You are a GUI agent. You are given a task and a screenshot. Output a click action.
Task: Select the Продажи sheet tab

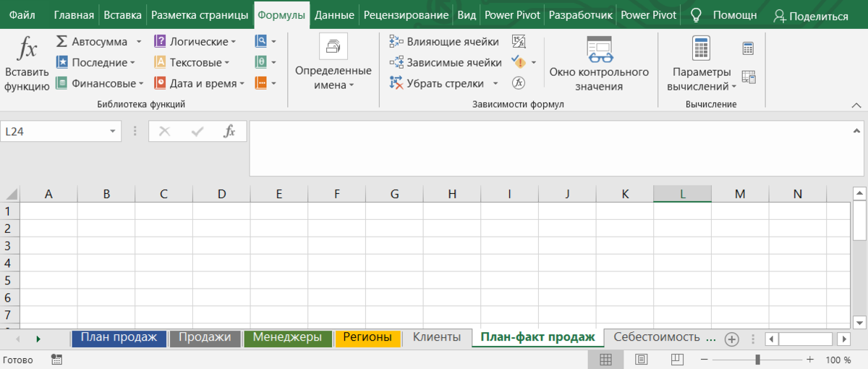pos(205,338)
